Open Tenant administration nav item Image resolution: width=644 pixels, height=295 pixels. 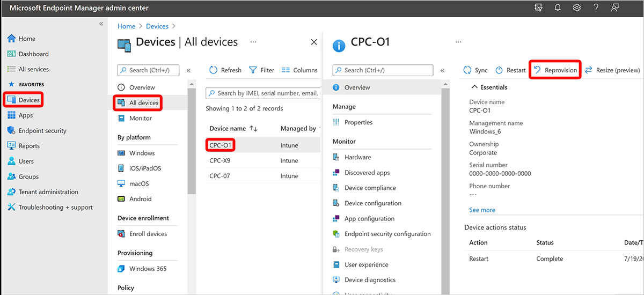click(x=43, y=192)
